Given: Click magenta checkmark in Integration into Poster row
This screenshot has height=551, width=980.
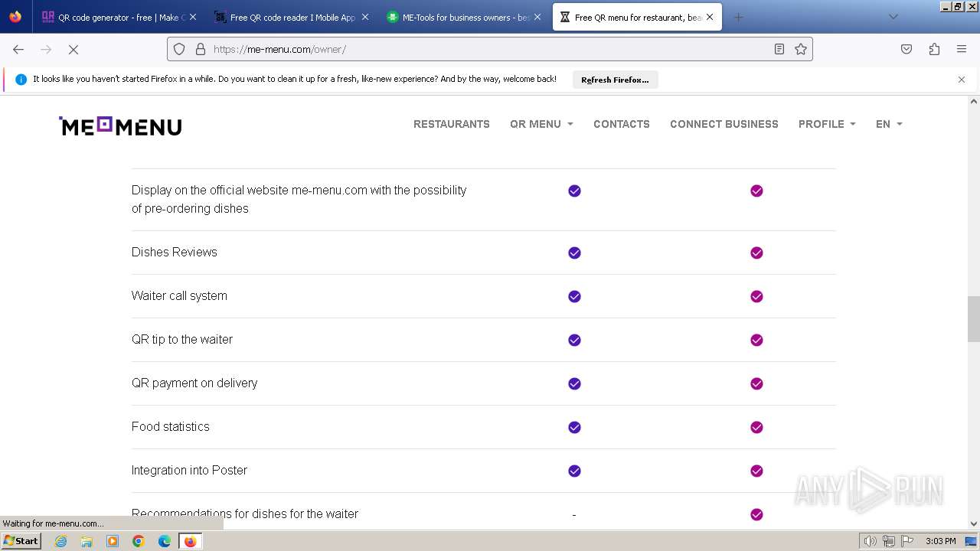Looking at the screenshot, I should (756, 471).
